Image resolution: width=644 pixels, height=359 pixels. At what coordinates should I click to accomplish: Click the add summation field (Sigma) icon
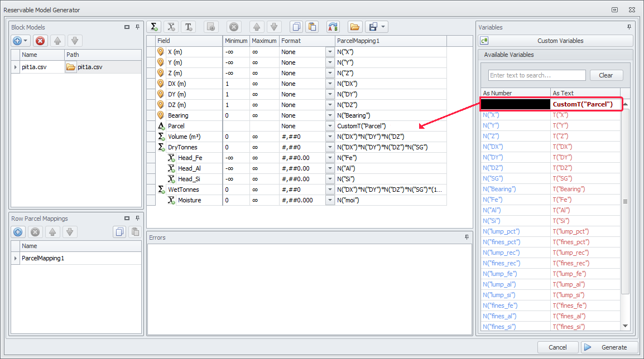[x=154, y=27]
